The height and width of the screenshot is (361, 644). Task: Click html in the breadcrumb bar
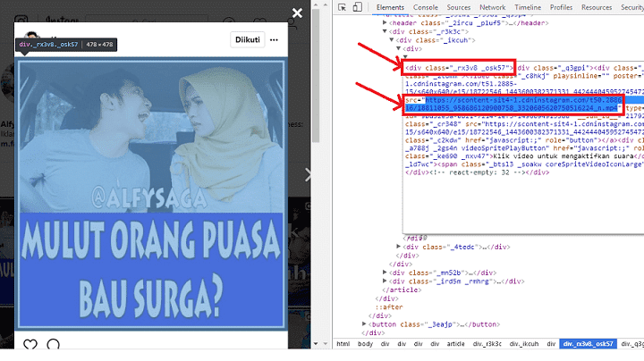click(x=343, y=344)
